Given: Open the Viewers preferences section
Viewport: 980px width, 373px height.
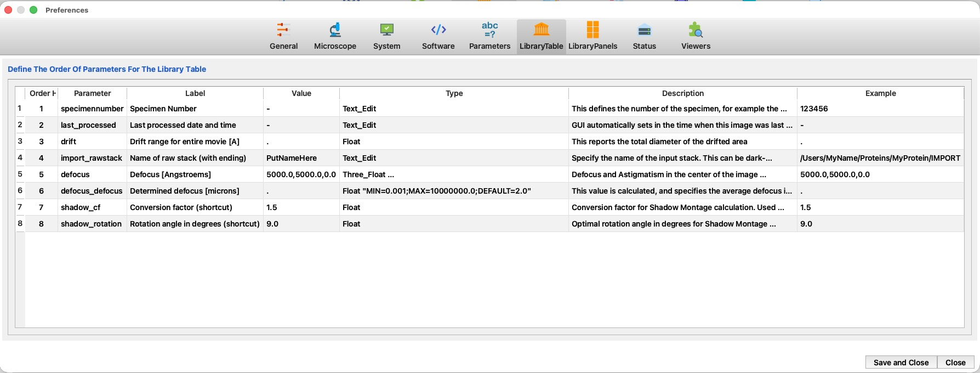Looking at the screenshot, I should coord(696,36).
